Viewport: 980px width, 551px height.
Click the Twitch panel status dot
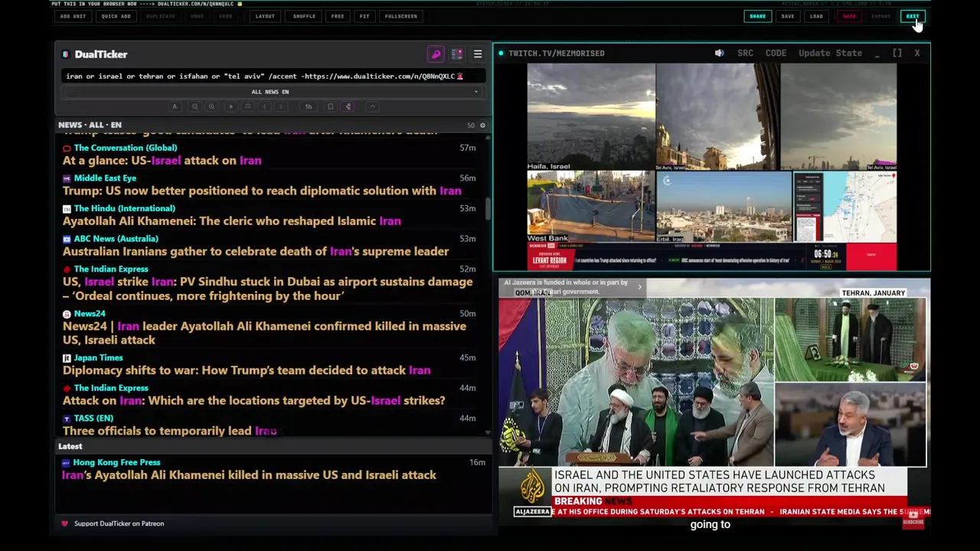pyautogui.click(x=501, y=53)
